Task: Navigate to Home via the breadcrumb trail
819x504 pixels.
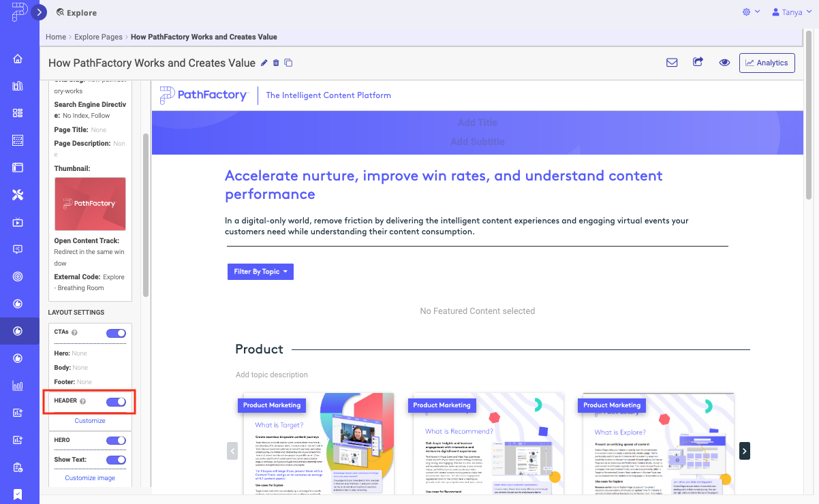Action: pos(56,37)
